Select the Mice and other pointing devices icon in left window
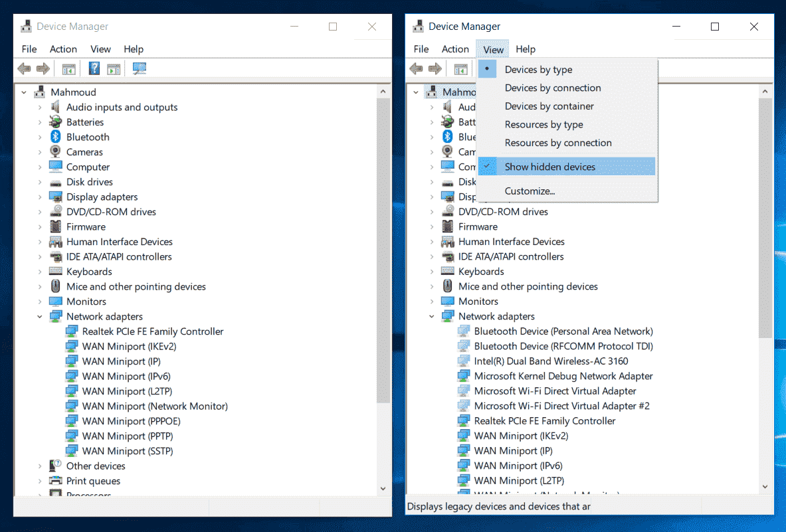 coord(56,286)
